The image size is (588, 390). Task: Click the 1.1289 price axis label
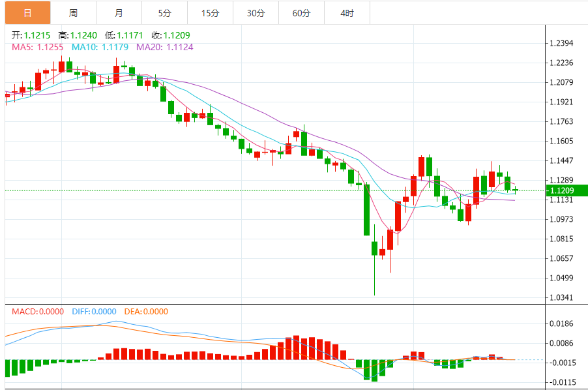(x=561, y=180)
